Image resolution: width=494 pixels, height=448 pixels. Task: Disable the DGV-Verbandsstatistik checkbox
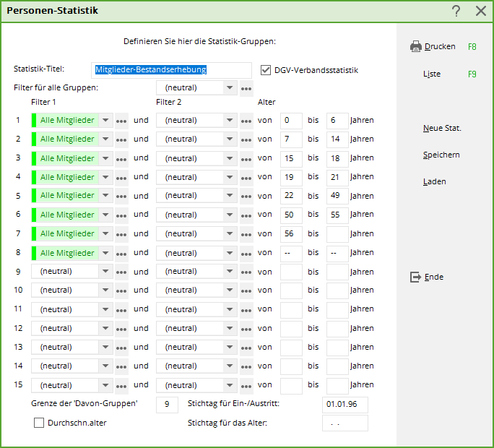266,70
